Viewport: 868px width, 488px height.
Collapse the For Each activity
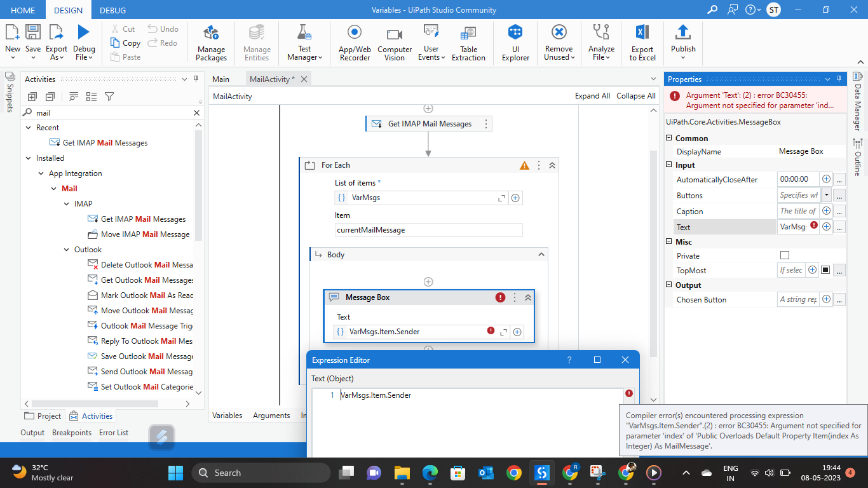[x=552, y=165]
